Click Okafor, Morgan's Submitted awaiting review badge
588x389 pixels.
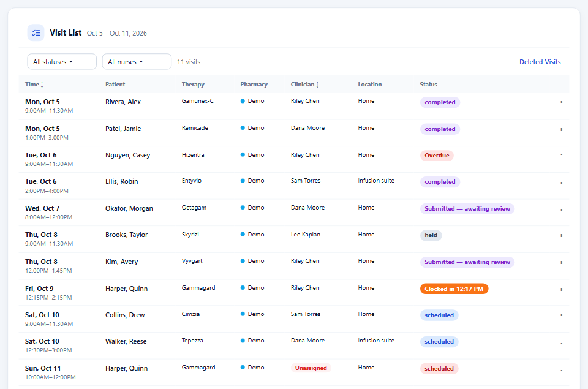467,208
